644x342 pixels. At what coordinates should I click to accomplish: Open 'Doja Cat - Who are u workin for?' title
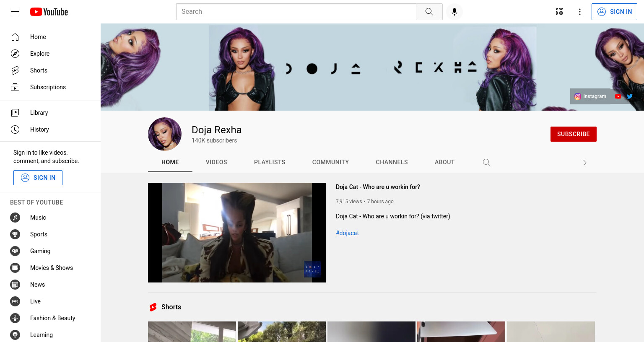click(378, 187)
